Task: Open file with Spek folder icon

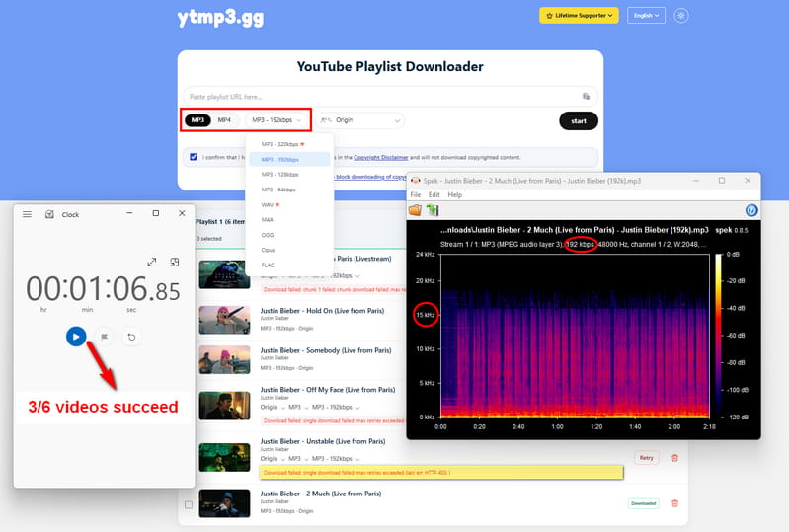Action: [415, 210]
